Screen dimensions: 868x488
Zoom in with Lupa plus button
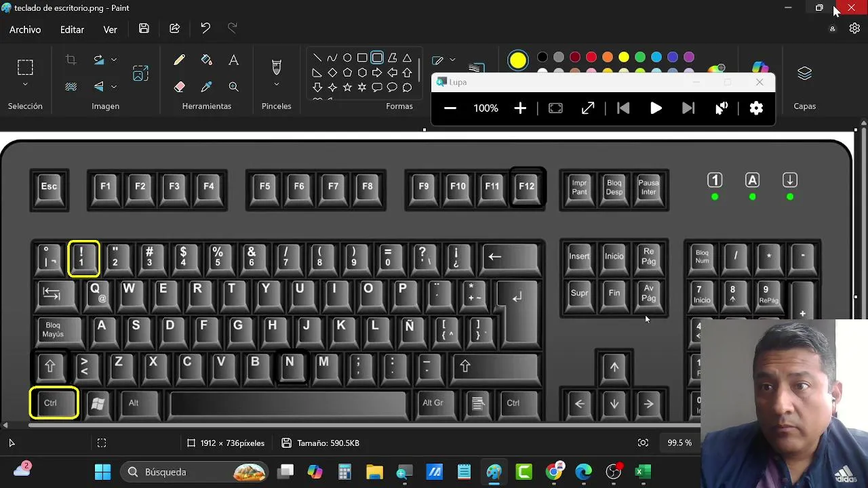pos(520,108)
